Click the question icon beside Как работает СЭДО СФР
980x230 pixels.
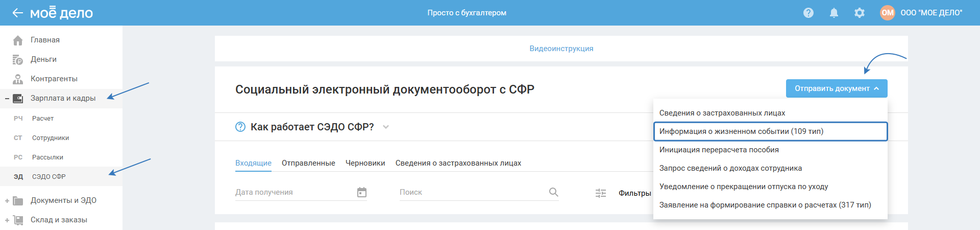pos(240,127)
